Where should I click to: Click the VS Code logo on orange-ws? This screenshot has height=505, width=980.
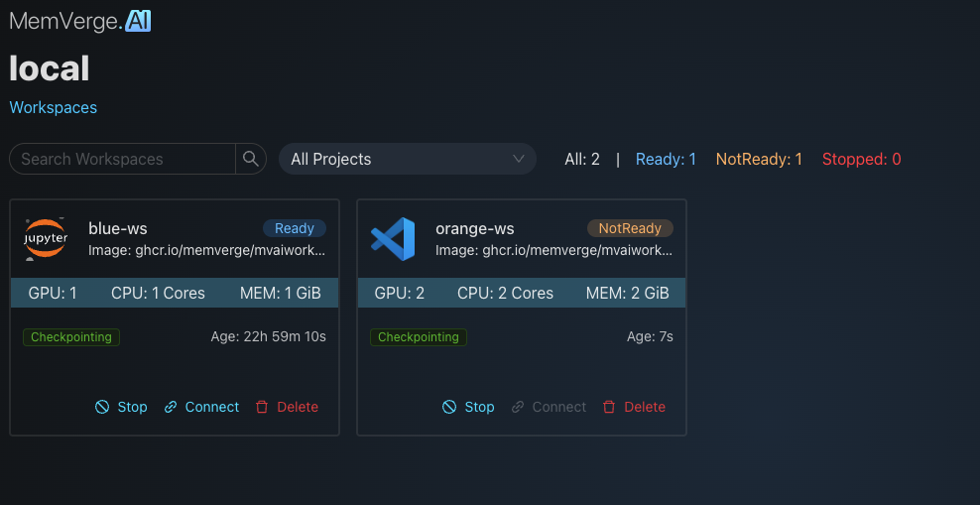pyautogui.click(x=393, y=239)
